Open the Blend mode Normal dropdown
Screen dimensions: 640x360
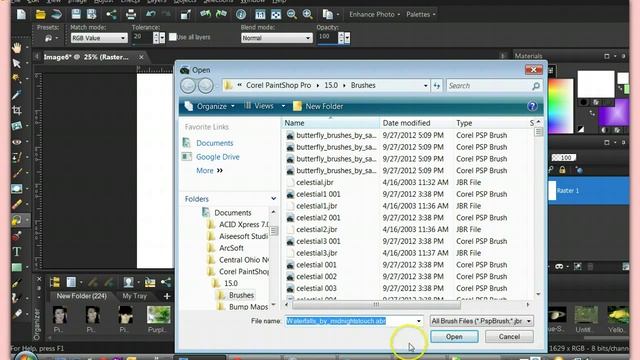click(276, 38)
